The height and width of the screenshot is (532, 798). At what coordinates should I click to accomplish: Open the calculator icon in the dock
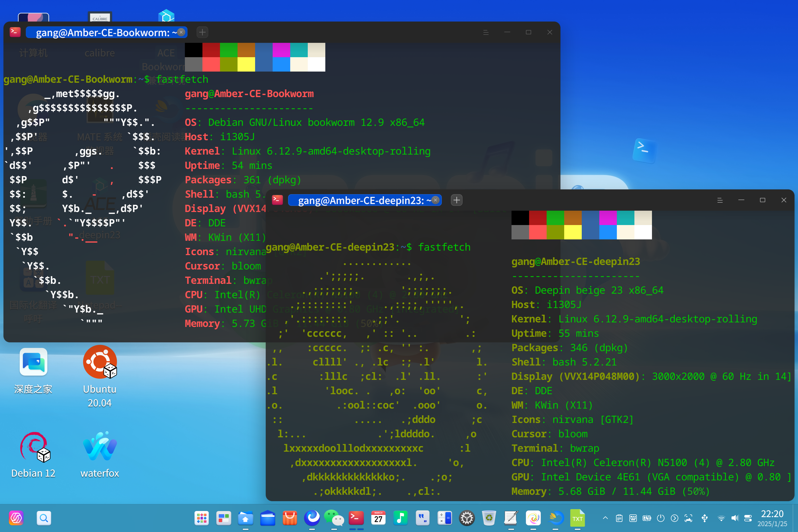point(445,518)
